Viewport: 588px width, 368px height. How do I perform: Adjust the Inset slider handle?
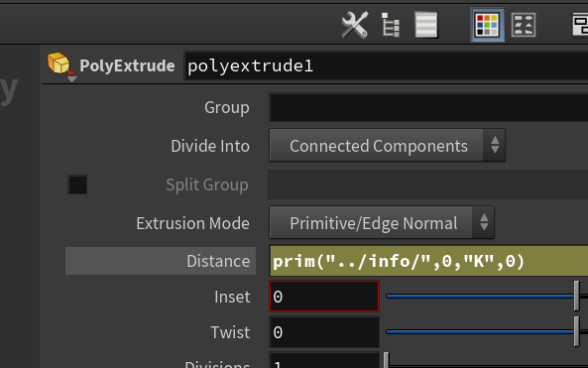(577, 296)
